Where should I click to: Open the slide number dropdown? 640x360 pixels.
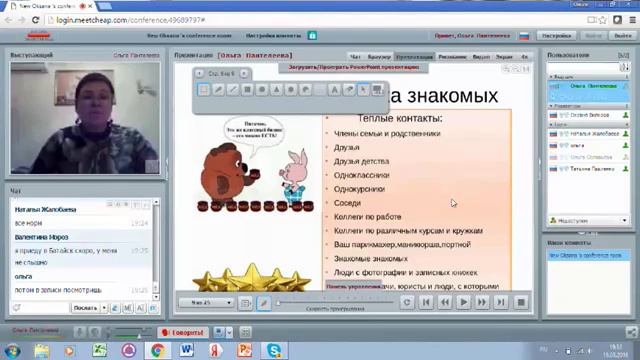[x=206, y=303]
